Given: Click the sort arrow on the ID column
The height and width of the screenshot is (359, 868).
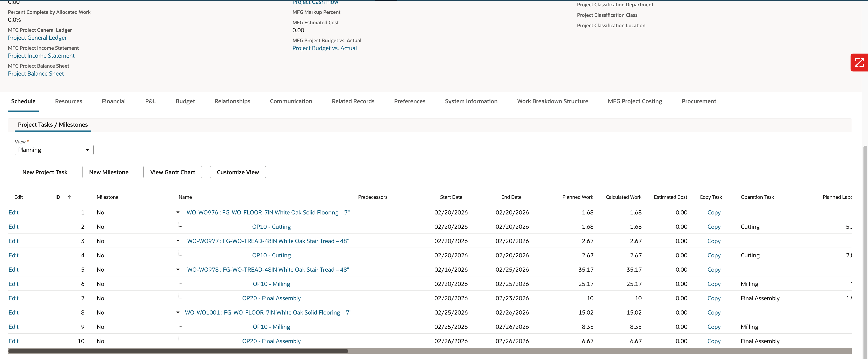Looking at the screenshot, I should [x=69, y=197].
